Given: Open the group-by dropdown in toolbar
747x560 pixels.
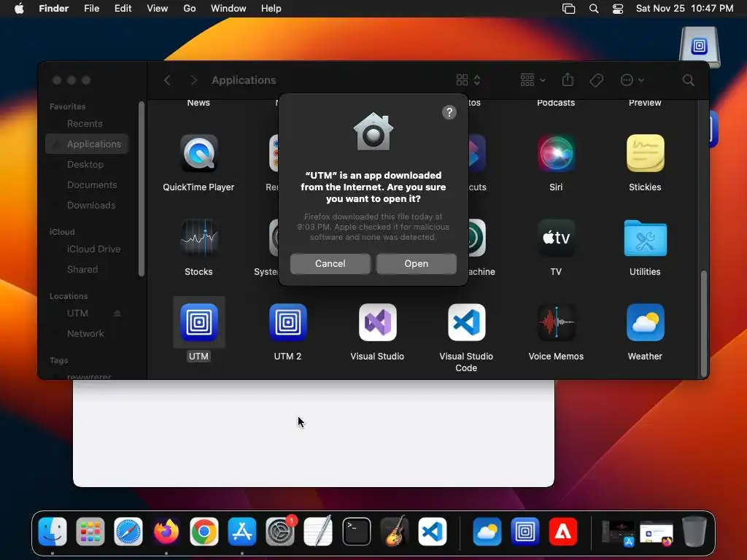Looking at the screenshot, I should coord(533,80).
